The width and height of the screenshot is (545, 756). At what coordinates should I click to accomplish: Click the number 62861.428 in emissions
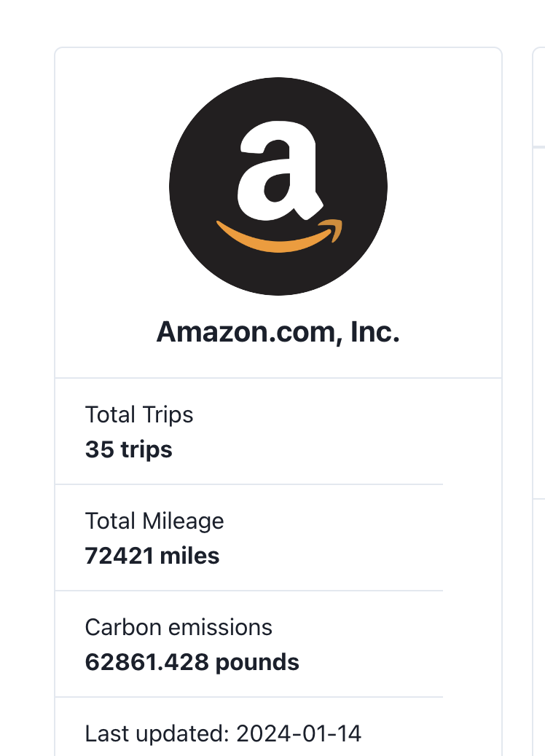[147, 662]
